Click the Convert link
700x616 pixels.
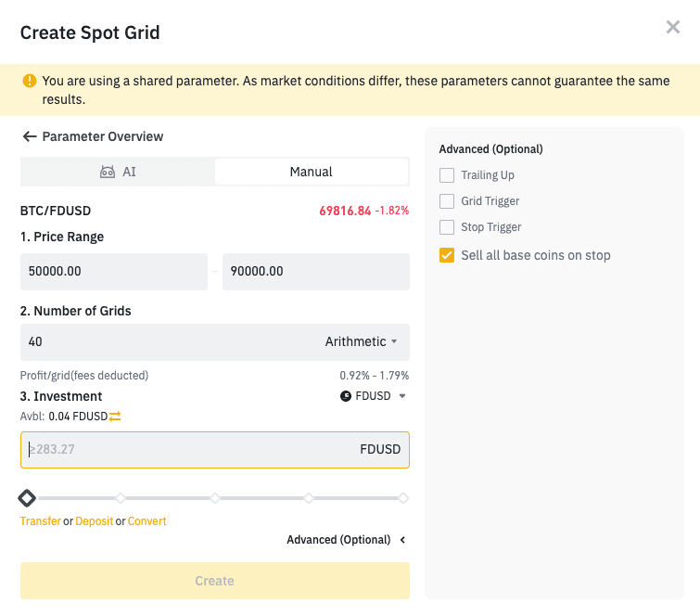147,521
